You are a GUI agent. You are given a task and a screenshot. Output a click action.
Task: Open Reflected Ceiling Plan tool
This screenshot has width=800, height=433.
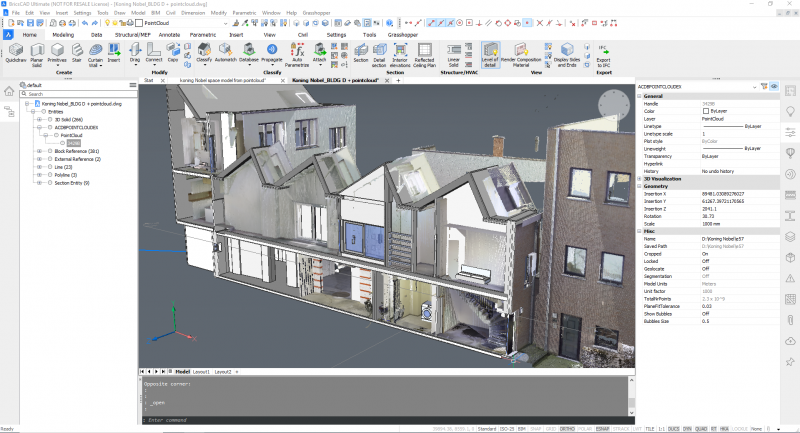pos(424,55)
